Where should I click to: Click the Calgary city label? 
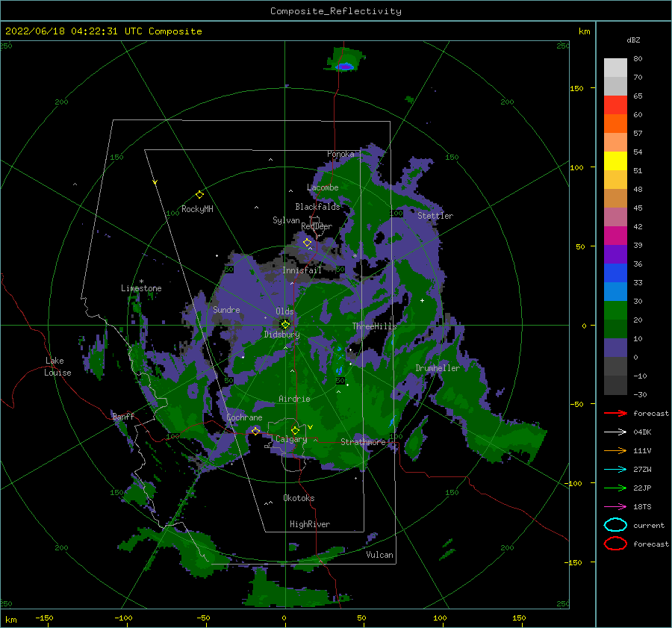pyautogui.click(x=291, y=439)
